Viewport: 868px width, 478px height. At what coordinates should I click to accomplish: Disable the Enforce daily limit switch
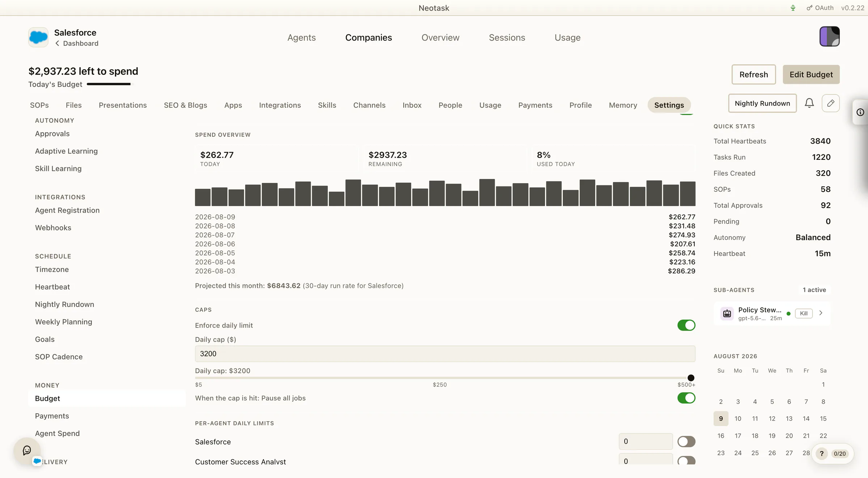(x=686, y=325)
